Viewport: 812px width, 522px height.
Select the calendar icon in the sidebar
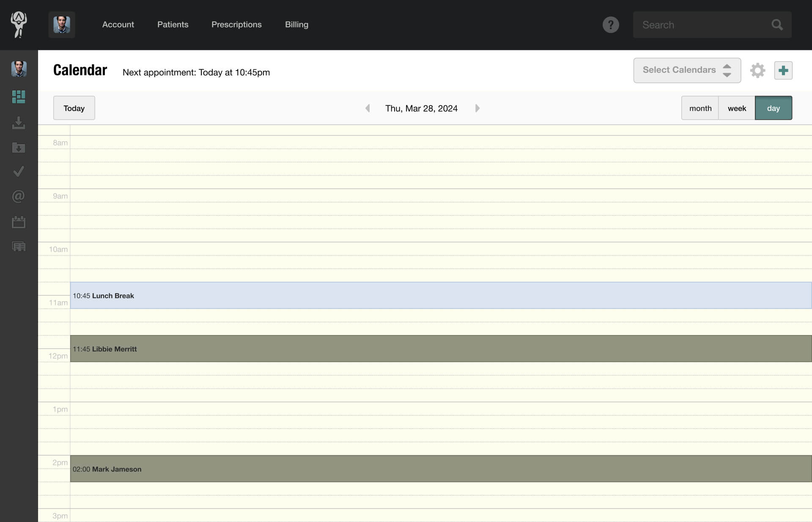19,222
